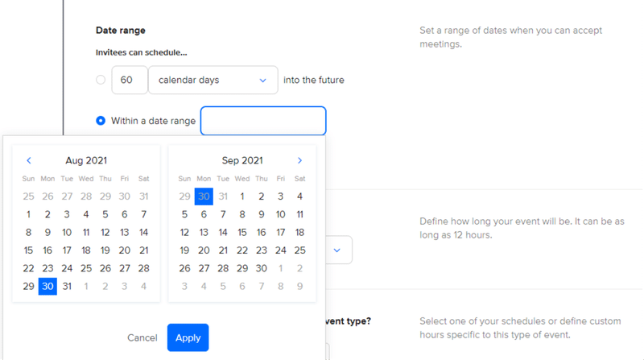Select the Within a date range option
Viewport: 644px width, 360px height.
101,121
